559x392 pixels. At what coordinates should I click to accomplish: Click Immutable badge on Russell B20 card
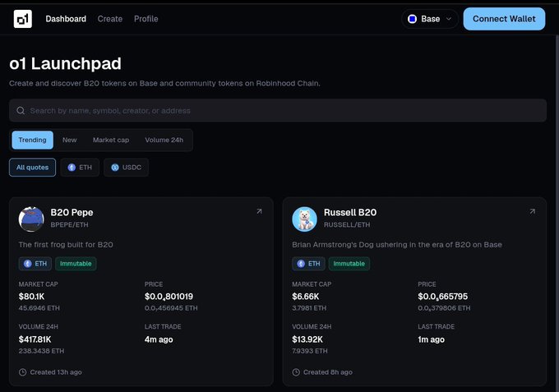coord(349,264)
